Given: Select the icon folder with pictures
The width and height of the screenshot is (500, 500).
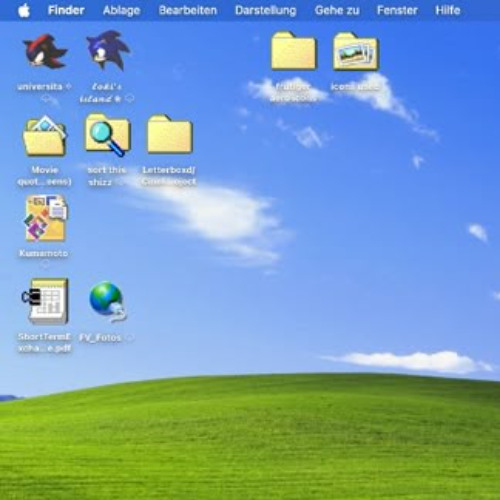Looking at the screenshot, I should pyautogui.click(x=355, y=51).
